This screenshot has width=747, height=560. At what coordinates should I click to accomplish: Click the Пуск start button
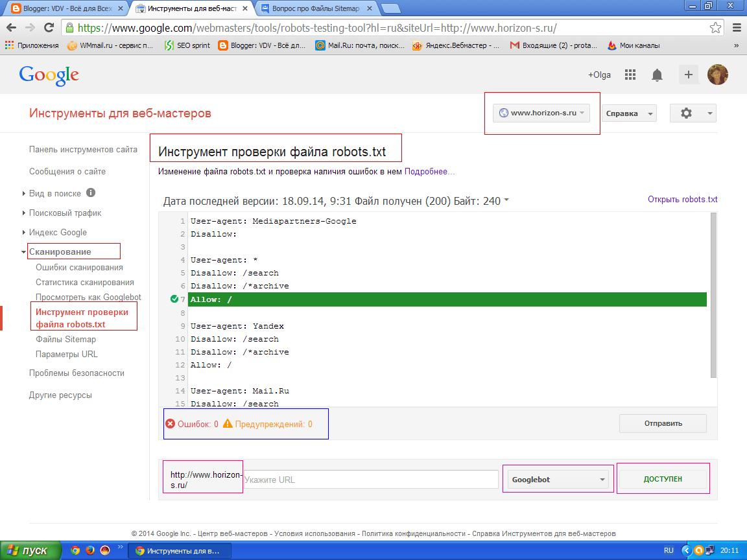(x=30, y=550)
